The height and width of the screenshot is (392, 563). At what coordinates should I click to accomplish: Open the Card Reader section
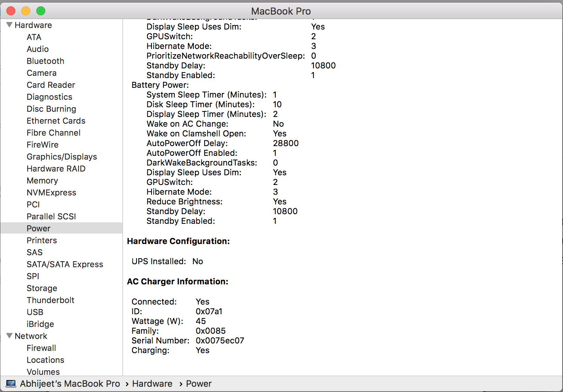(51, 85)
